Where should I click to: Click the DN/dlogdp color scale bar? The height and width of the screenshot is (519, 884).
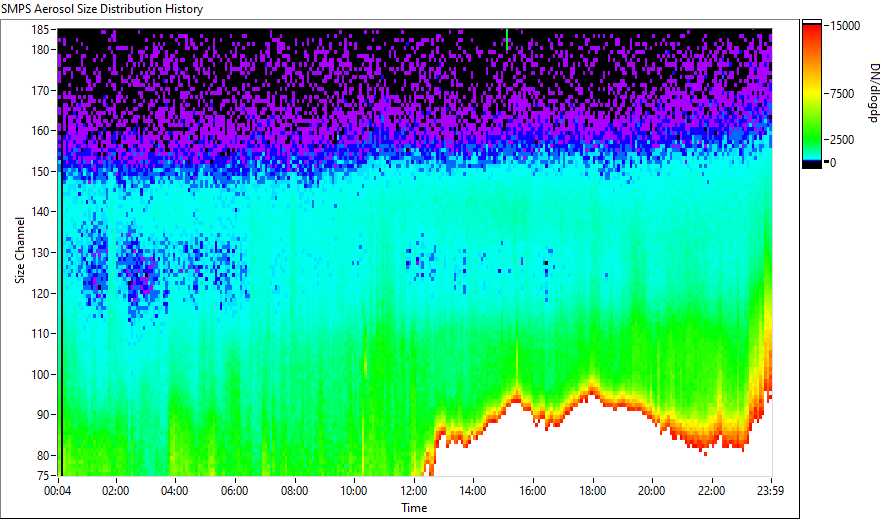tap(812, 94)
